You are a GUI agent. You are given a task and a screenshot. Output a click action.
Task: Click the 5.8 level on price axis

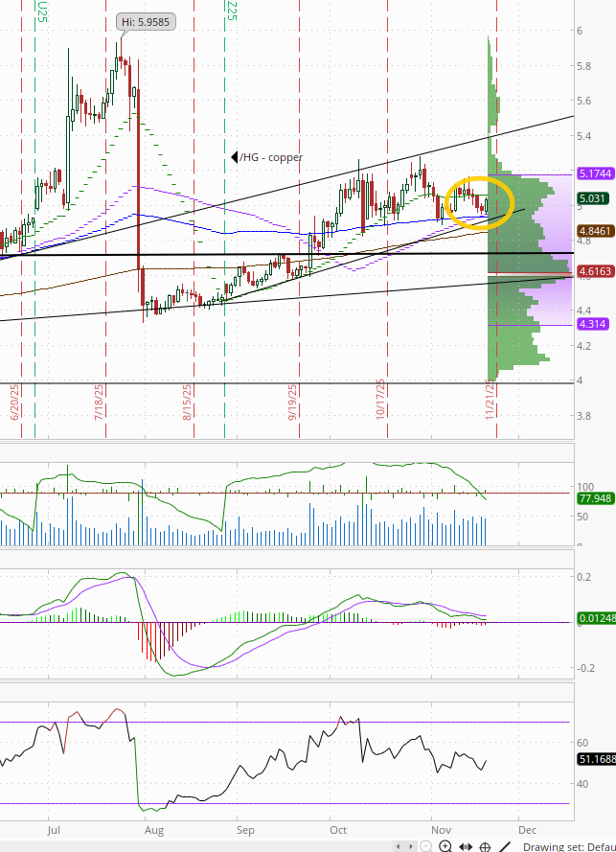(x=584, y=66)
